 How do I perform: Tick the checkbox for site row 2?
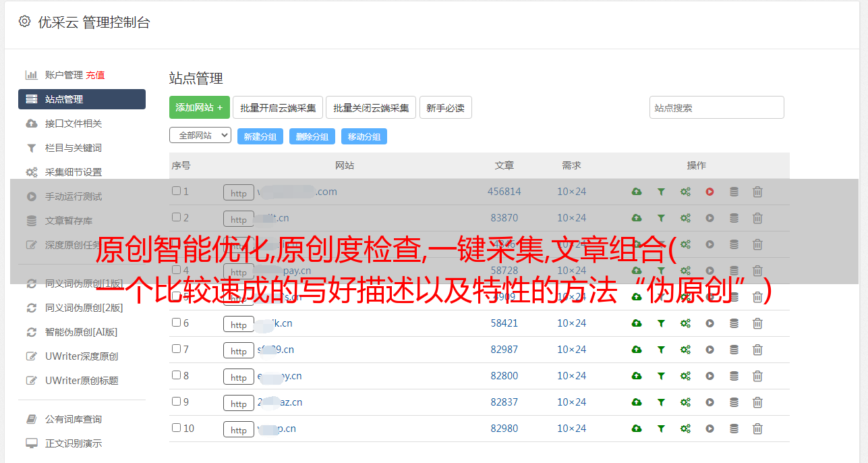coord(176,217)
